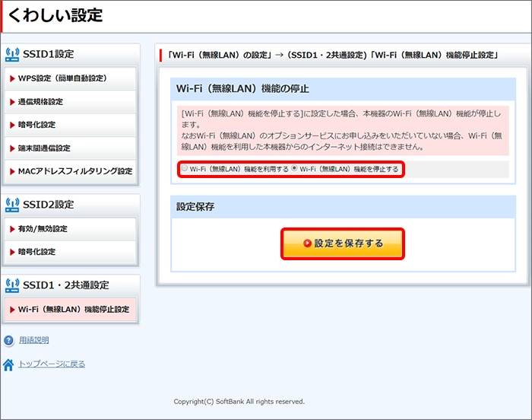Click the 設定を保存する button
532x420 pixels.
coord(343,243)
